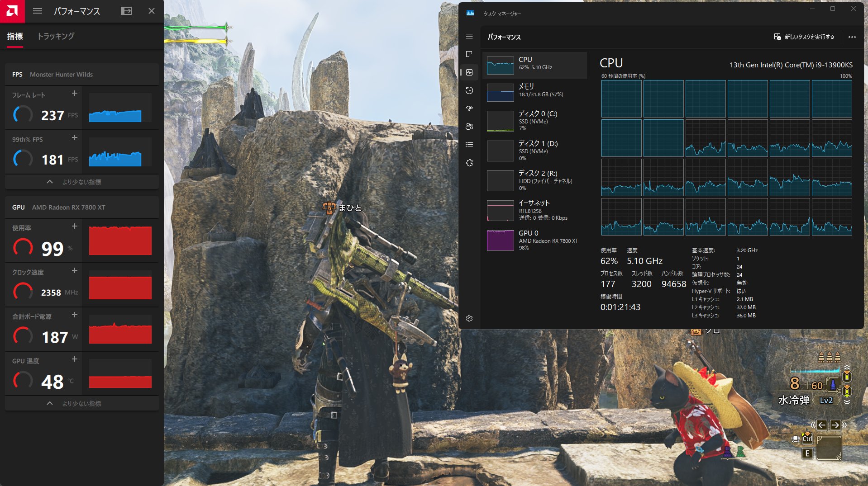Click the 水冷弾 ammo label in game HUD
This screenshot has width=868, height=486.
(x=793, y=400)
